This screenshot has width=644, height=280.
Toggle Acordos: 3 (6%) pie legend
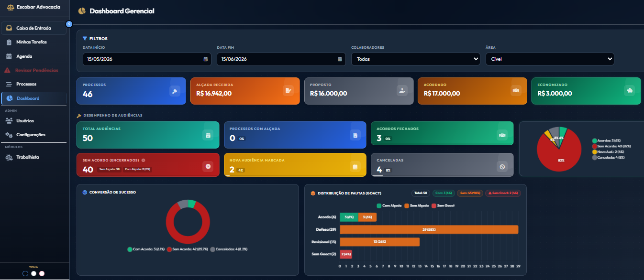click(606, 141)
